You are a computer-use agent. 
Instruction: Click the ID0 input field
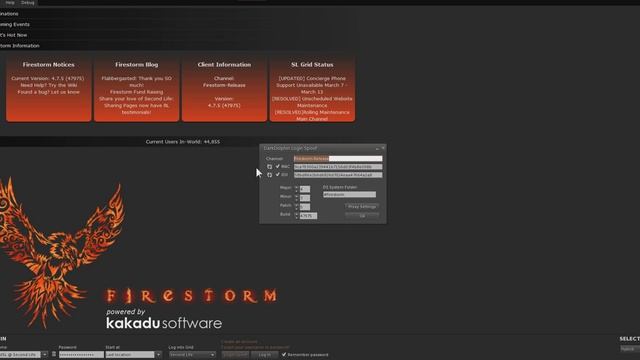338,175
